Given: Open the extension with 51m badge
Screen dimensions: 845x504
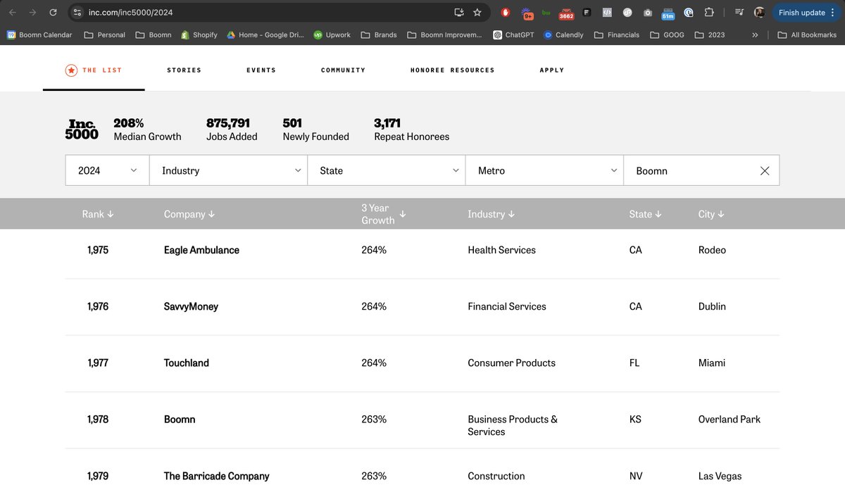Looking at the screenshot, I should point(668,13).
